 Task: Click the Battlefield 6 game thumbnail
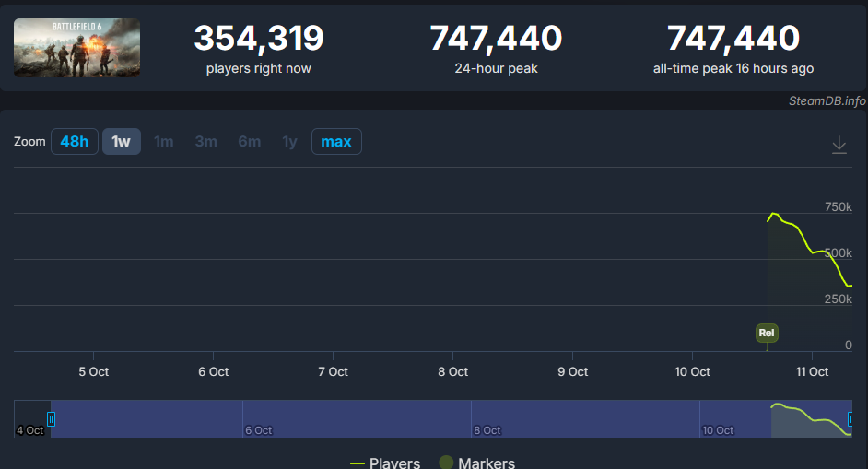[77, 48]
